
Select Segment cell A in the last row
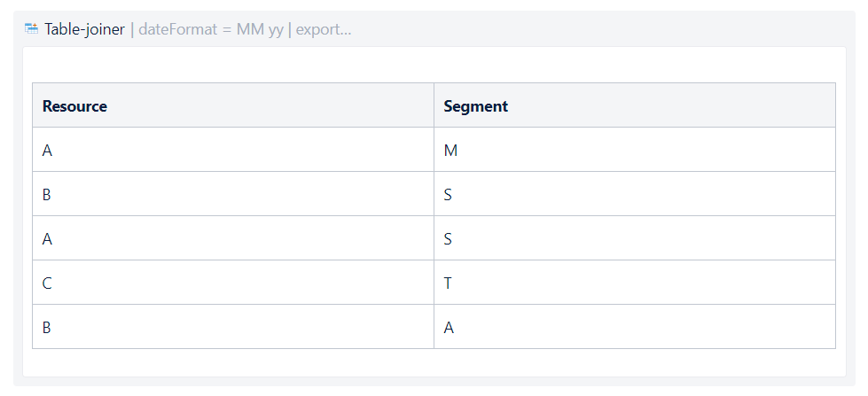(635, 326)
